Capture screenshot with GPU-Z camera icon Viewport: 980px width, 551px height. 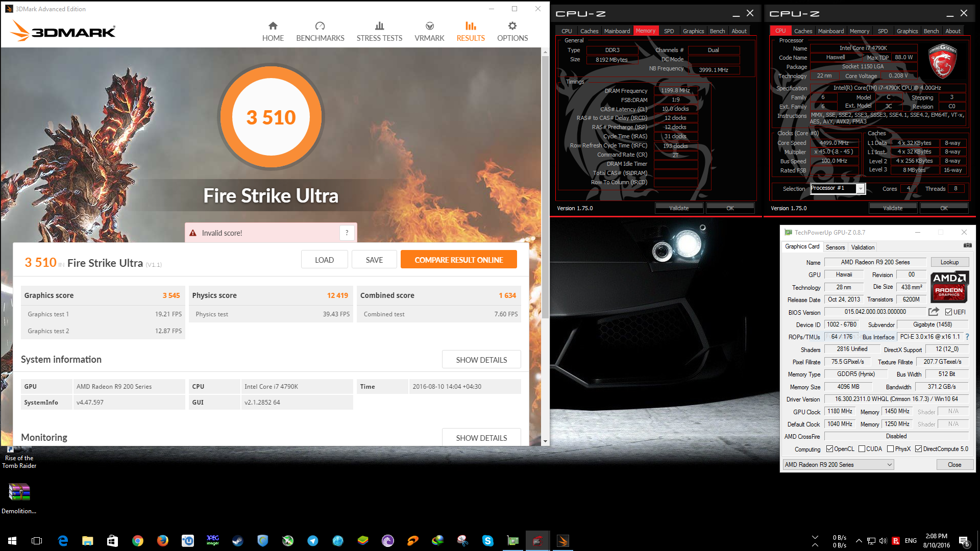coord(967,245)
